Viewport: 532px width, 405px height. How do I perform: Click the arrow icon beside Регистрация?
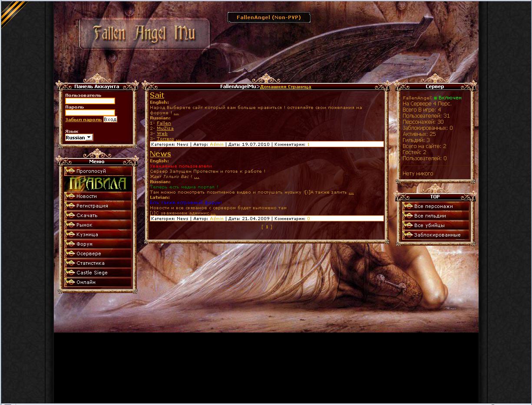[x=70, y=206]
